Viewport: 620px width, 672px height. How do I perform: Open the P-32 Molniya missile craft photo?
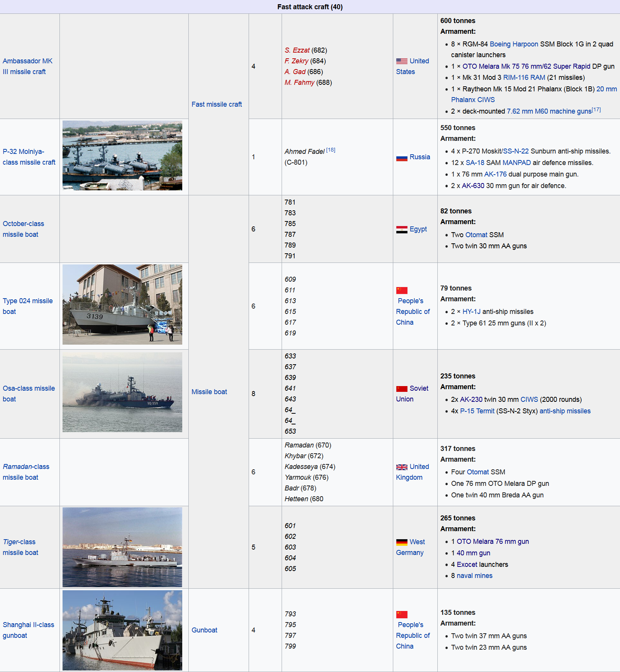pyautogui.click(x=122, y=155)
